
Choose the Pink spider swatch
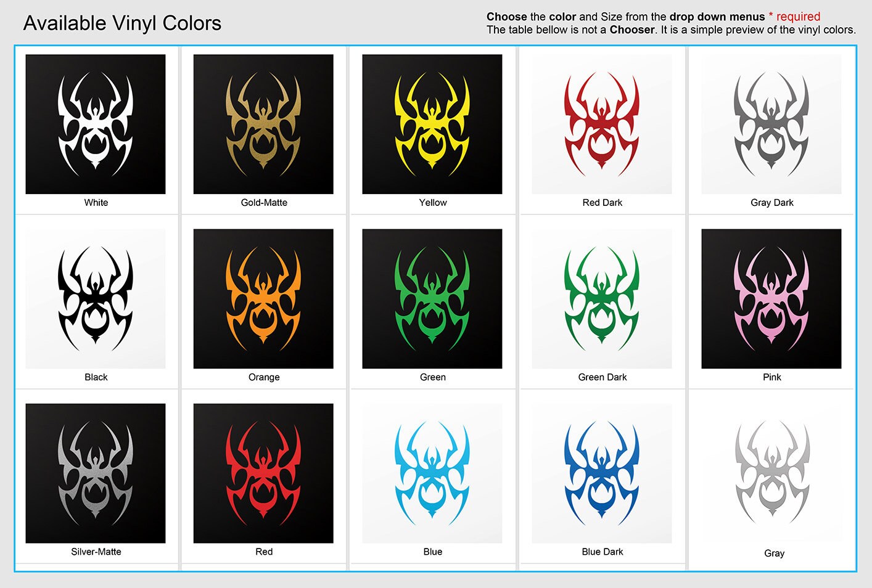(771, 299)
